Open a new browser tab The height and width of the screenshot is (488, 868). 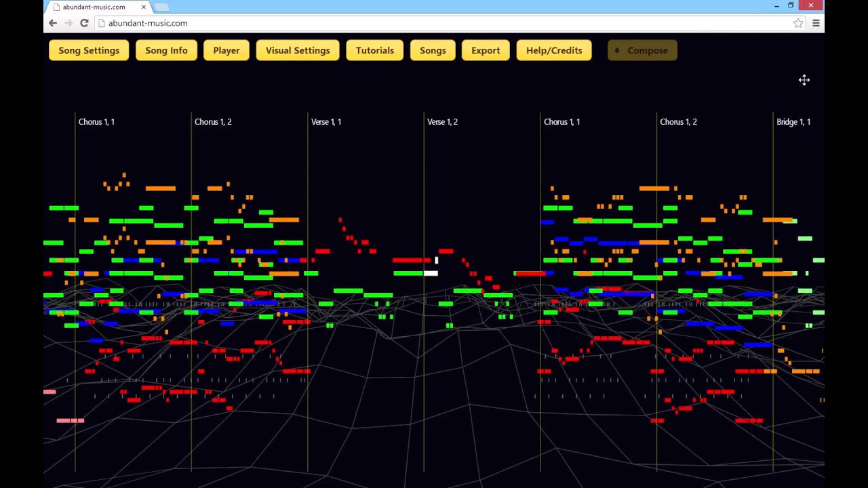coord(161,7)
